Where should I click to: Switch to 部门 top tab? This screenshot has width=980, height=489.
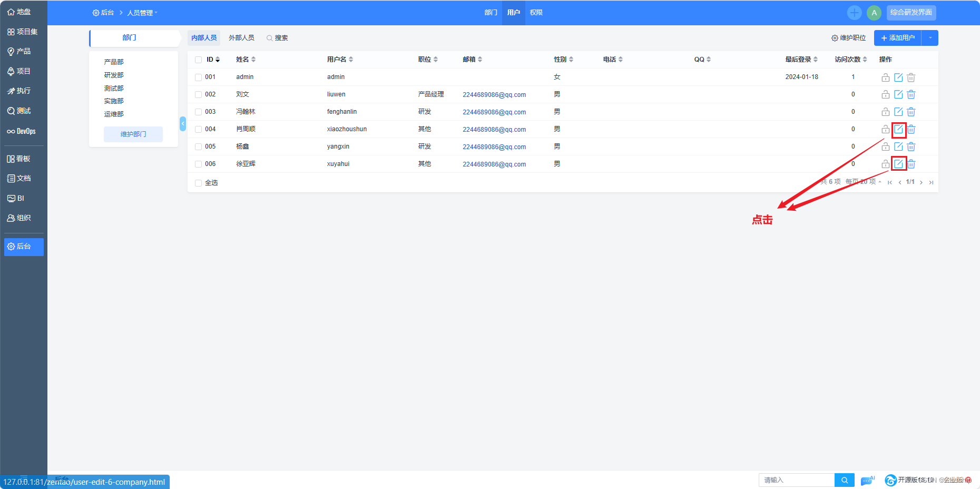coord(491,13)
